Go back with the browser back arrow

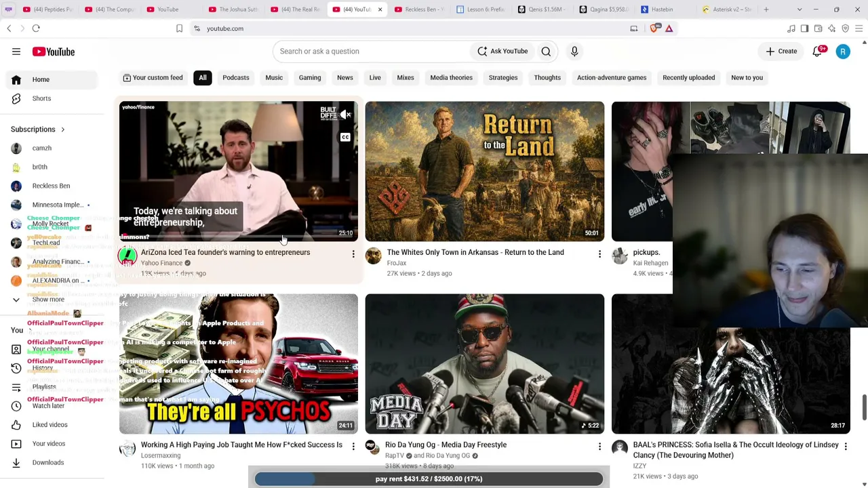pyautogui.click(x=9, y=28)
